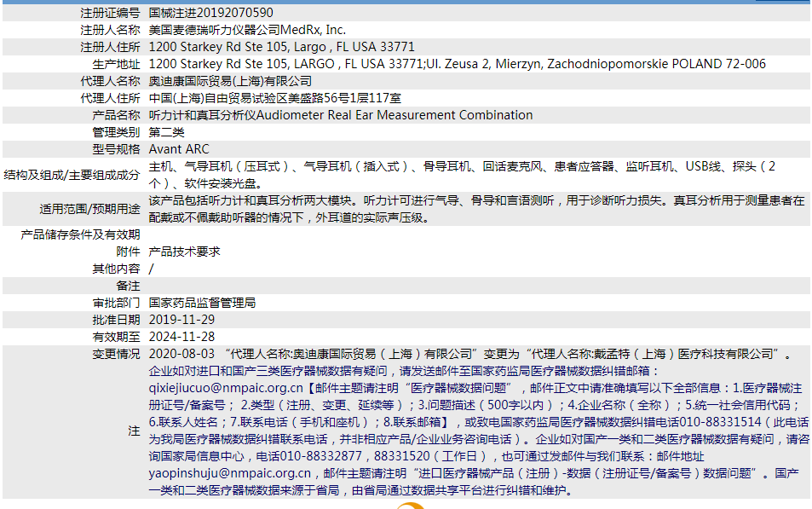812x509 pixels.
Task: Click the phone number 010-88331514 in the note
Action: (720, 422)
